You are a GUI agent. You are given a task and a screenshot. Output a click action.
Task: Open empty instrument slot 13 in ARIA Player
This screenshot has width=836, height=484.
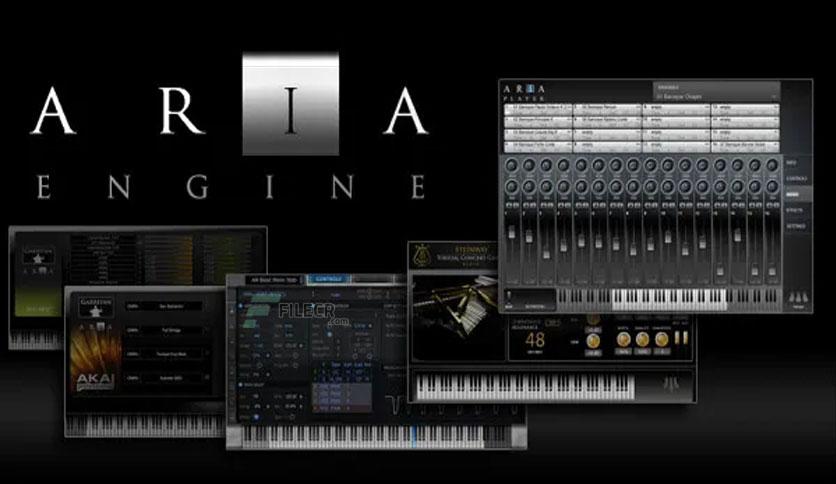tap(745, 109)
